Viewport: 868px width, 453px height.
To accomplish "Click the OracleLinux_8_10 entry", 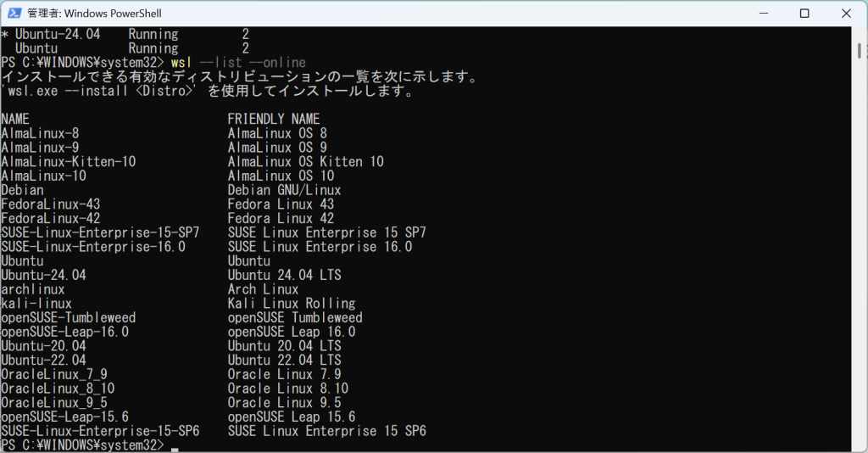I will [x=58, y=389].
